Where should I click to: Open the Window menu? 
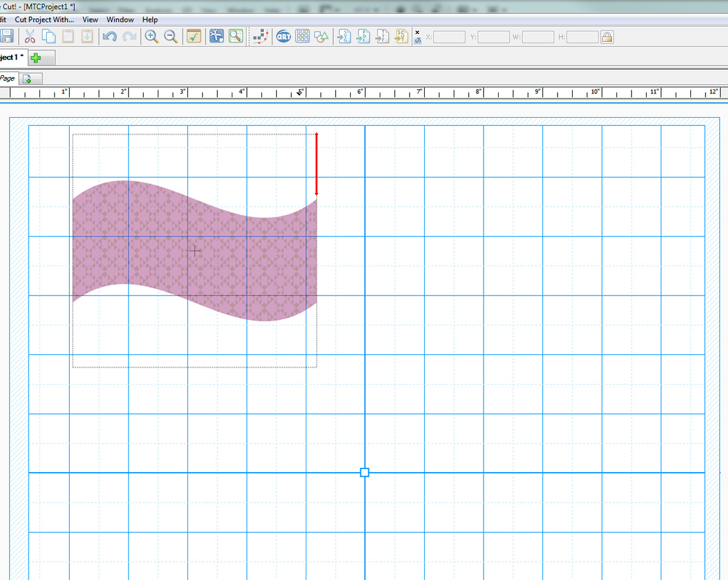pyautogui.click(x=120, y=20)
